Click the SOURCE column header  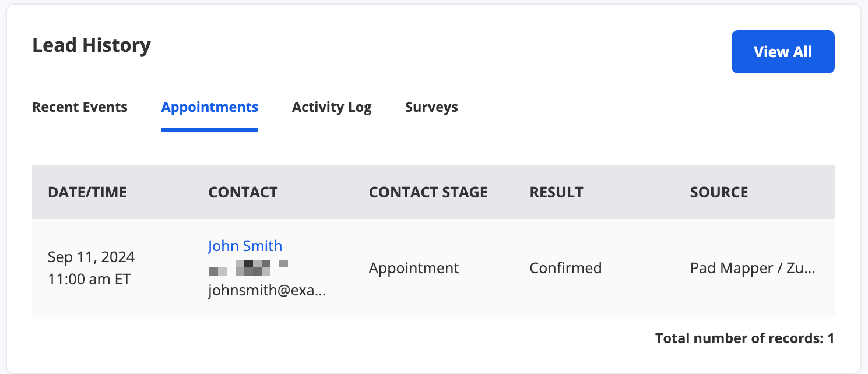719,192
